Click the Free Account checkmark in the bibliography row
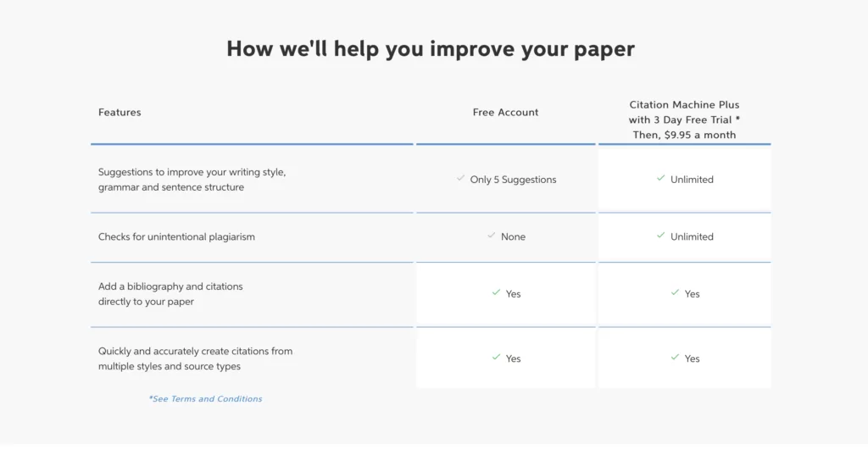The width and height of the screenshot is (868, 450). click(x=496, y=292)
